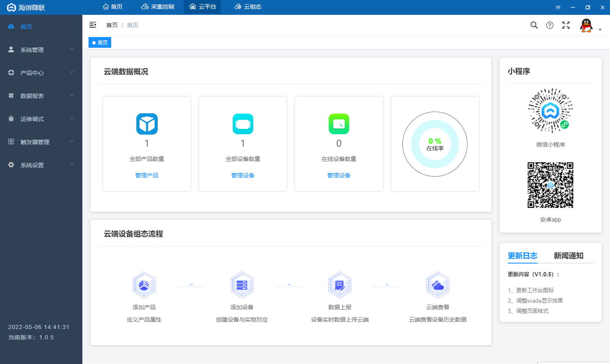
Task: Switch to the 更新日志 tab
Action: click(523, 256)
